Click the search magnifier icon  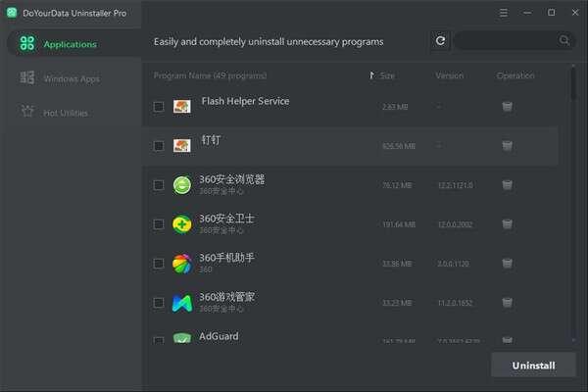pyautogui.click(x=564, y=41)
